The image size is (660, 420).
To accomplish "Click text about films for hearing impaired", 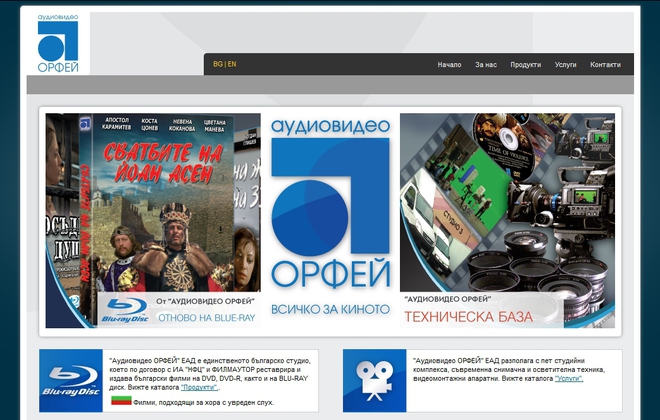I will coord(203,403).
